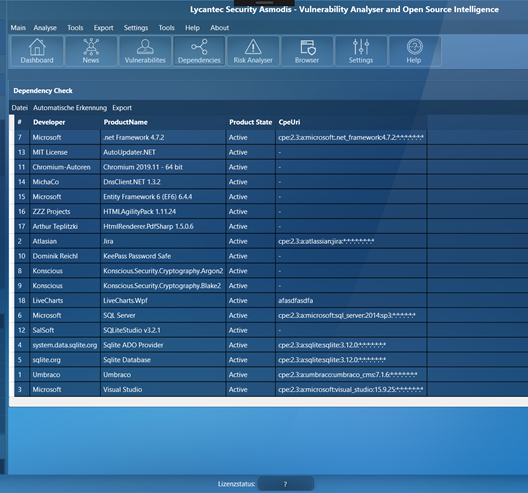The height and width of the screenshot is (493, 528).
Task: Select the HTMLAgilityPack 1.11.24 cell
Action: coord(163,211)
